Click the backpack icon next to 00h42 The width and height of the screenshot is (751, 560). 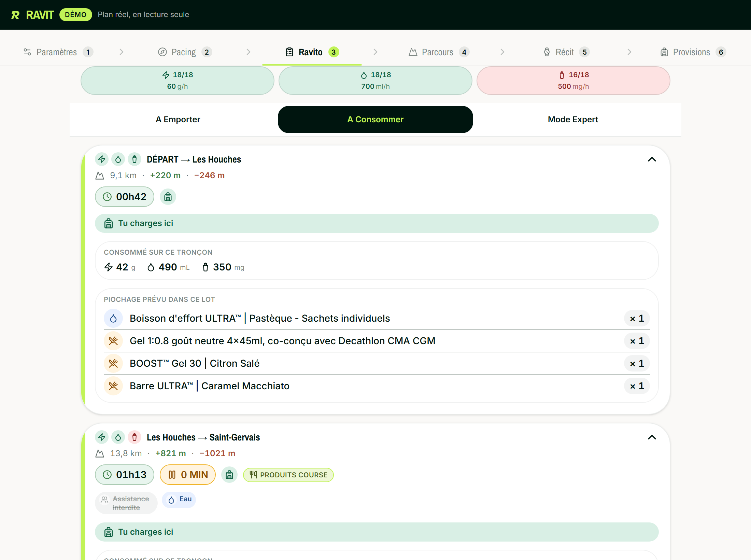pyautogui.click(x=168, y=197)
